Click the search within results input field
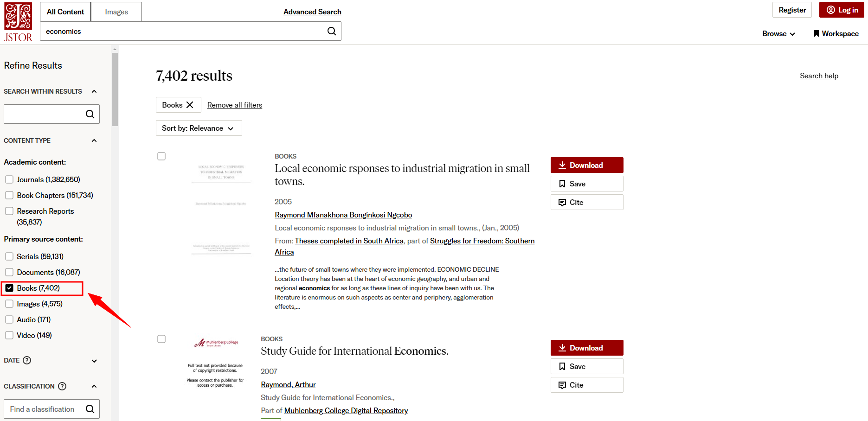Viewport: 868px width, 421px height. [x=43, y=114]
